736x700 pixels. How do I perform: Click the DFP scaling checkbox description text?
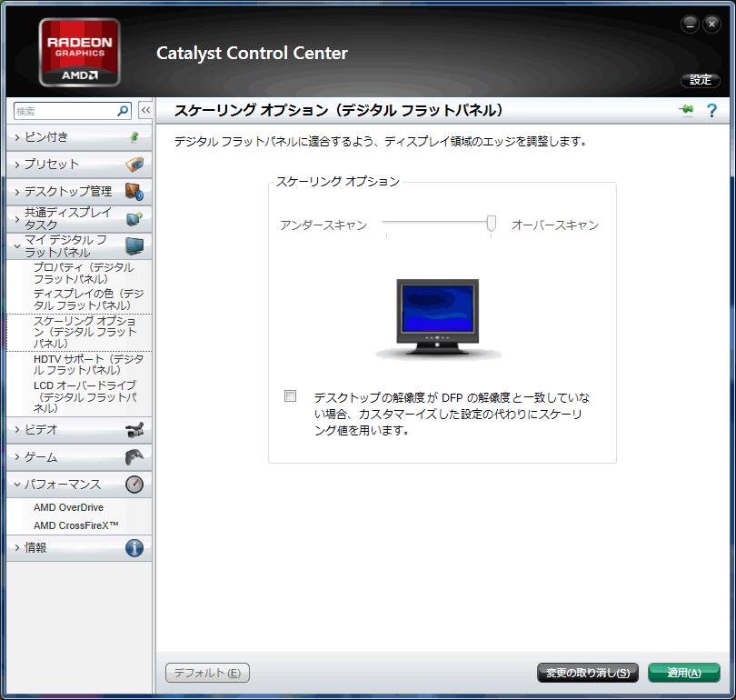coord(452,414)
